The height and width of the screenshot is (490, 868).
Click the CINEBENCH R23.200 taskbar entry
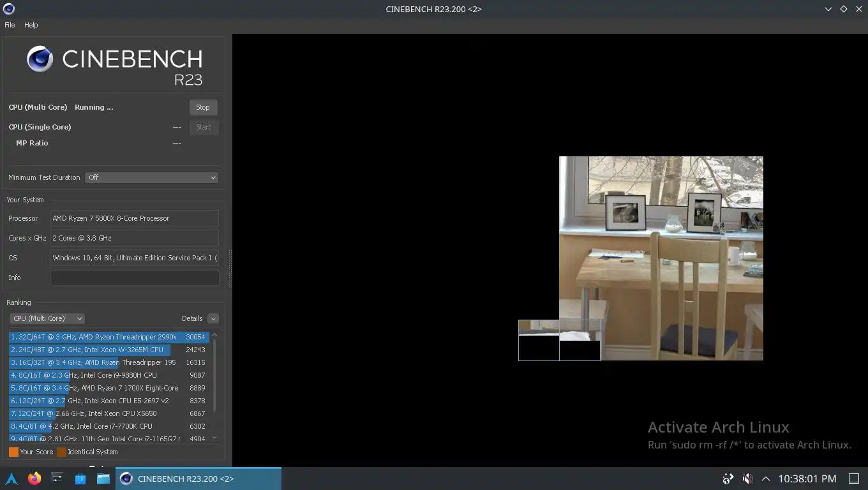198,479
